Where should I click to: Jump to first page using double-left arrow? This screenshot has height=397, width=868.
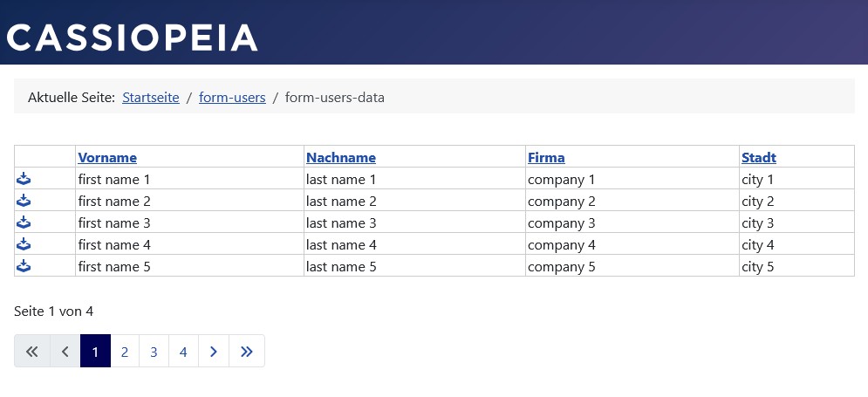coord(32,352)
